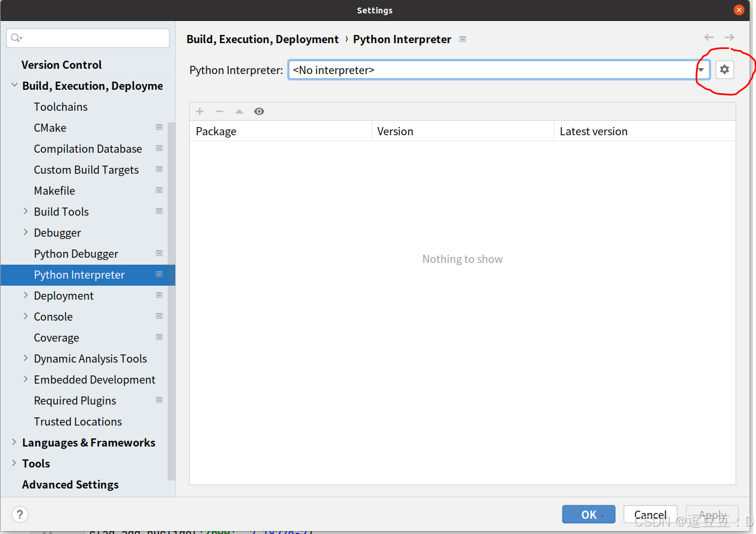The image size is (756, 534).
Task: Click the help question mark button
Action: tap(20, 514)
